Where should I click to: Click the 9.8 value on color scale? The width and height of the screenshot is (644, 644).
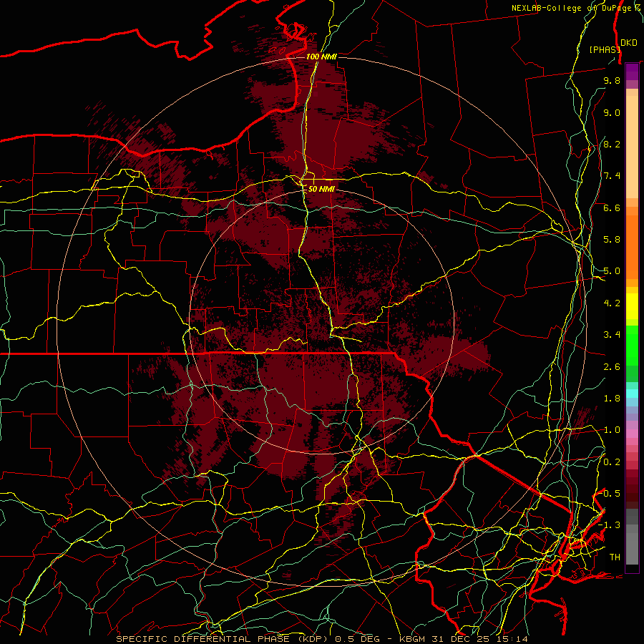click(612, 80)
